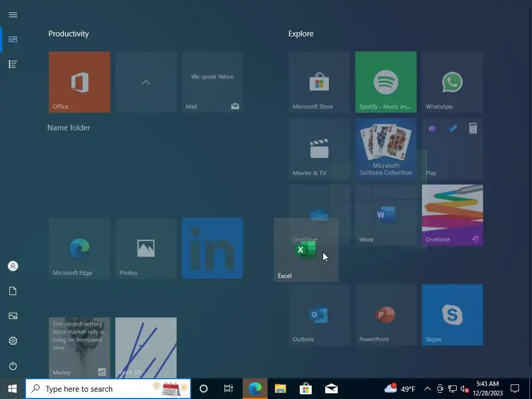
Task: Open the Pictures shortcut in Start sidebar
Action: pyautogui.click(x=13, y=316)
